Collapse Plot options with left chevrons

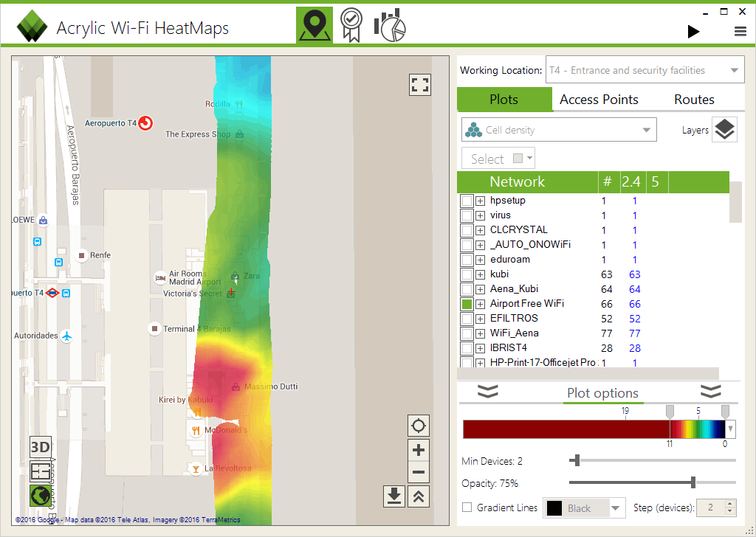click(x=487, y=392)
